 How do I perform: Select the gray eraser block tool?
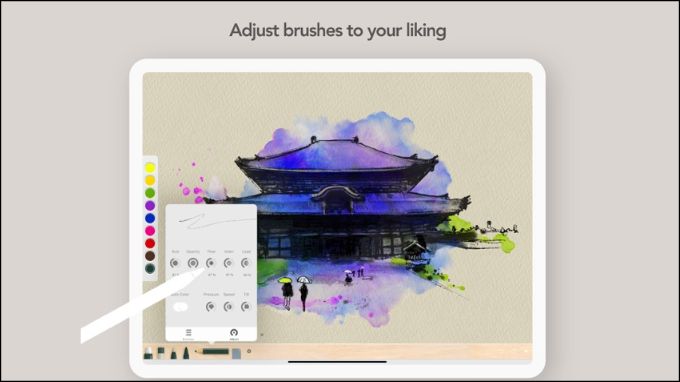[x=236, y=353]
